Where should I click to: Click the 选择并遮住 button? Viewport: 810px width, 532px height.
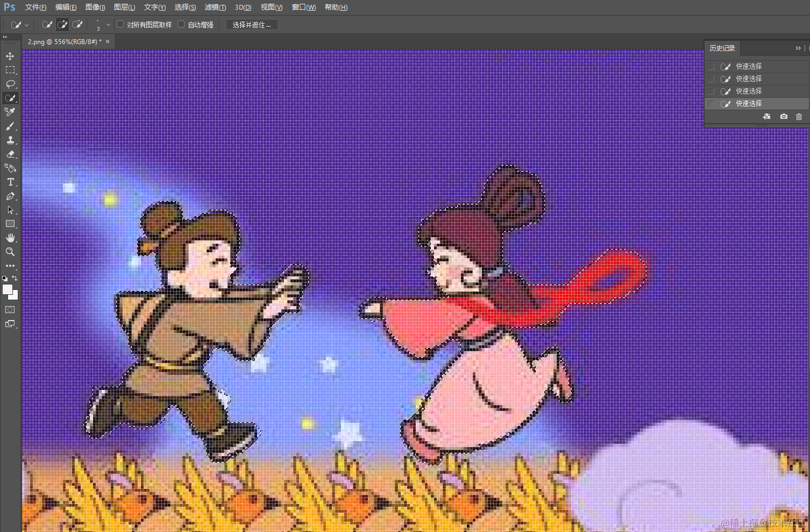tap(252, 25)
